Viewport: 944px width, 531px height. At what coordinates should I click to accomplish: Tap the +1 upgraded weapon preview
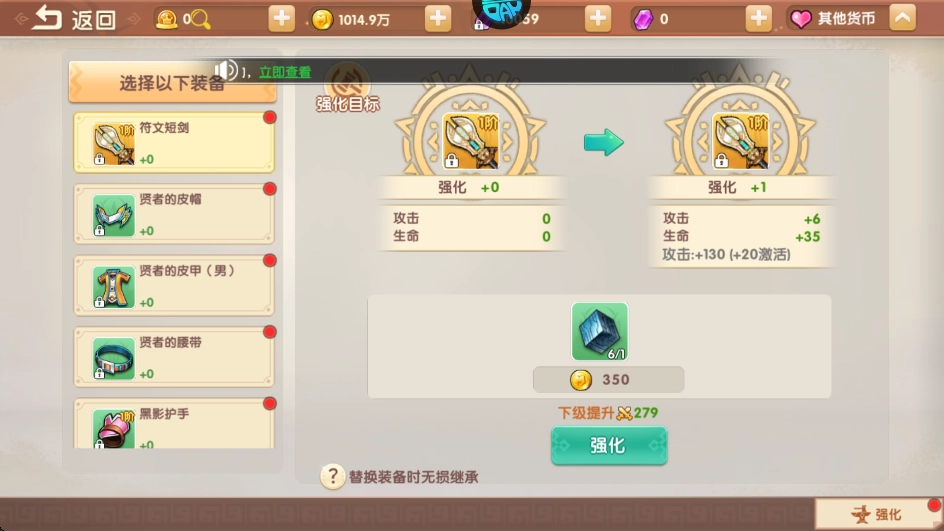(740, 141)
